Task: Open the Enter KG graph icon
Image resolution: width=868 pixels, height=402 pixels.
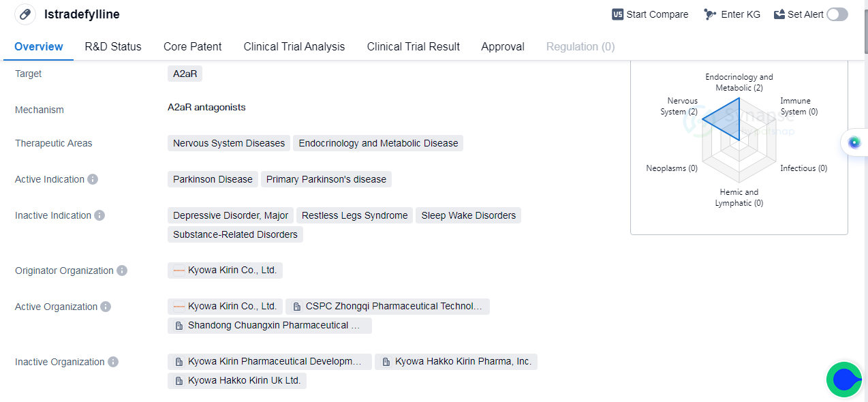Action: 711,14
